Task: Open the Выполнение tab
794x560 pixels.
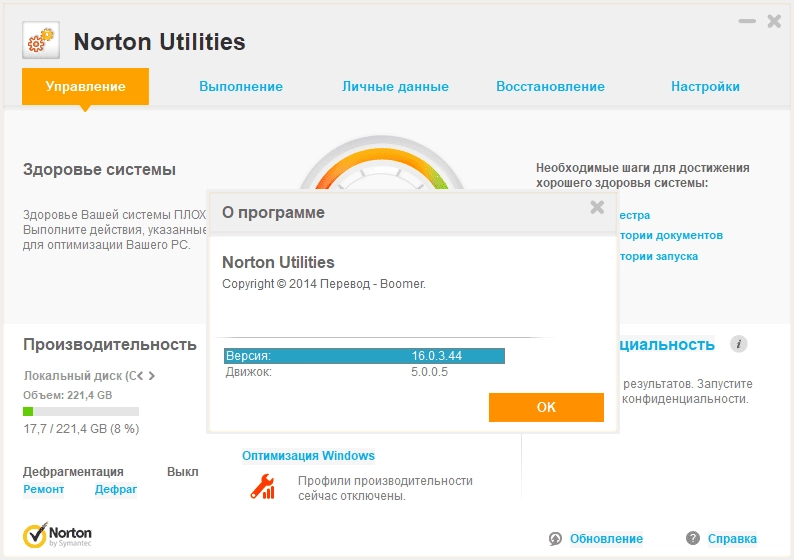Action: [x=241, y=87]
